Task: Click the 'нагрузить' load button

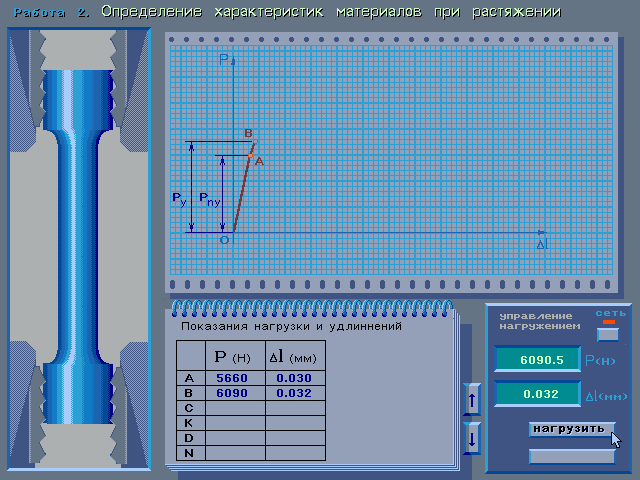Action: [572, 429]
